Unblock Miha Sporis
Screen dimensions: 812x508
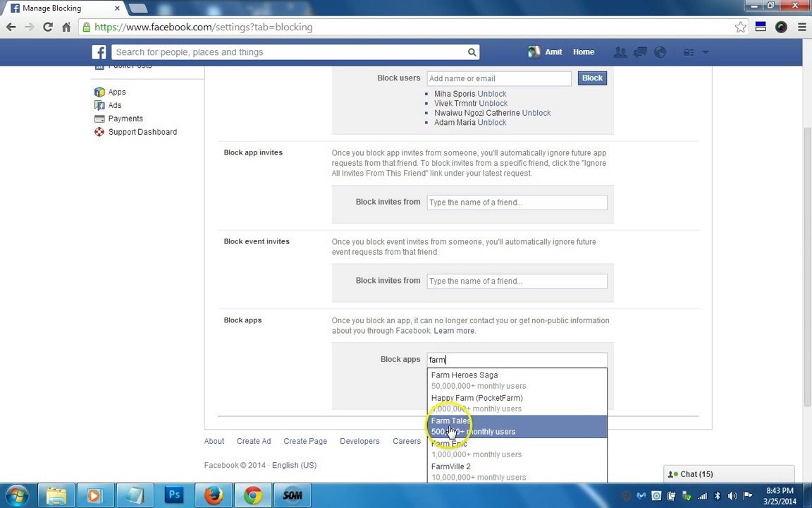pos(492,94)
